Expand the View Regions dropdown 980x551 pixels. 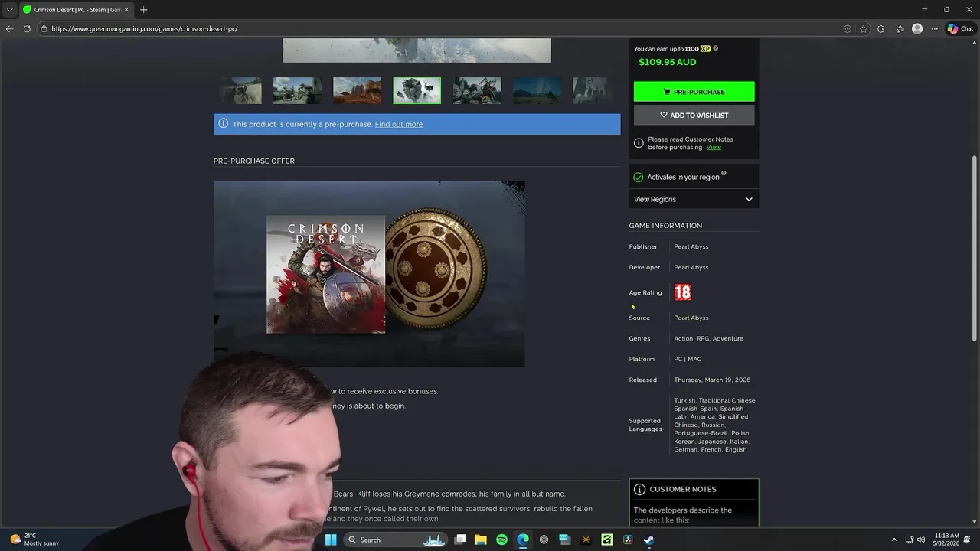pyautogui.click(x=694, y=199)
